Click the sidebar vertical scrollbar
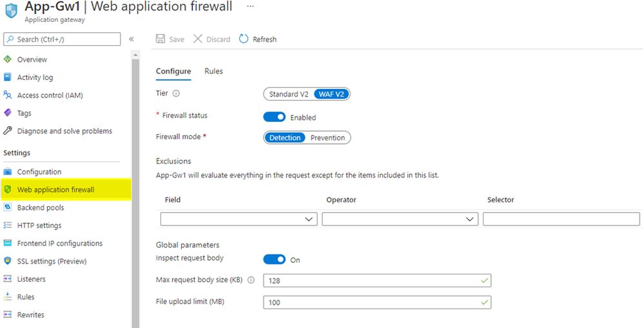This screenshot has height=328, width=644. click(135, 193)
